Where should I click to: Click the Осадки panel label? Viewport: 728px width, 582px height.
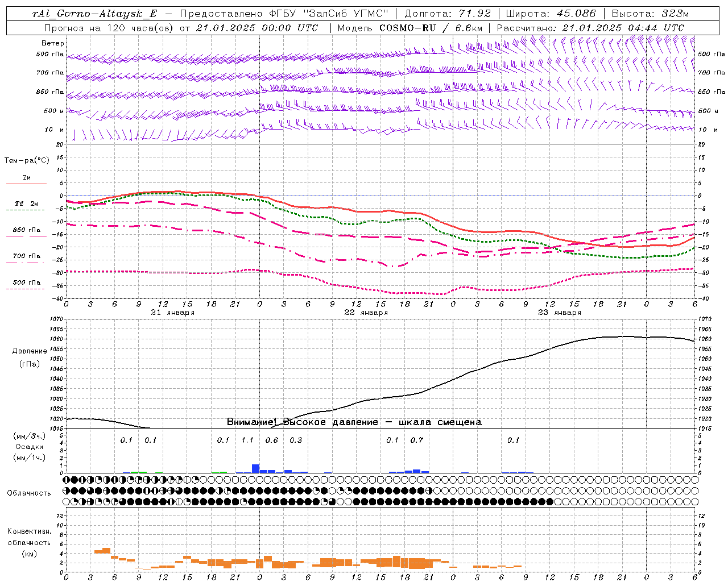30,447
